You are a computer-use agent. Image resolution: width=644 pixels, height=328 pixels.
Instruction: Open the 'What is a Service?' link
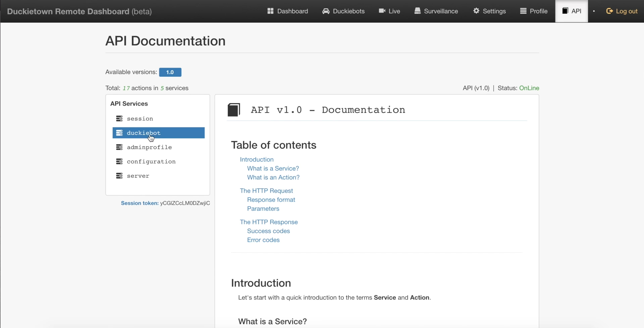273,169
